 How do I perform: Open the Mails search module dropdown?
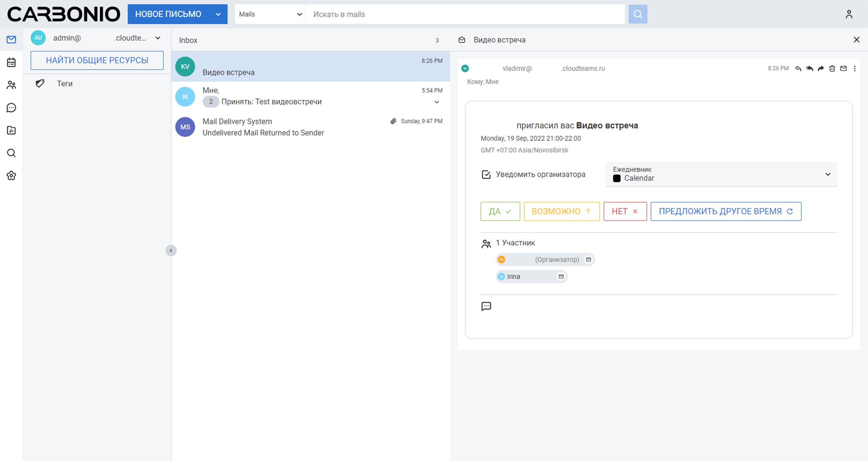pos(270,14)
